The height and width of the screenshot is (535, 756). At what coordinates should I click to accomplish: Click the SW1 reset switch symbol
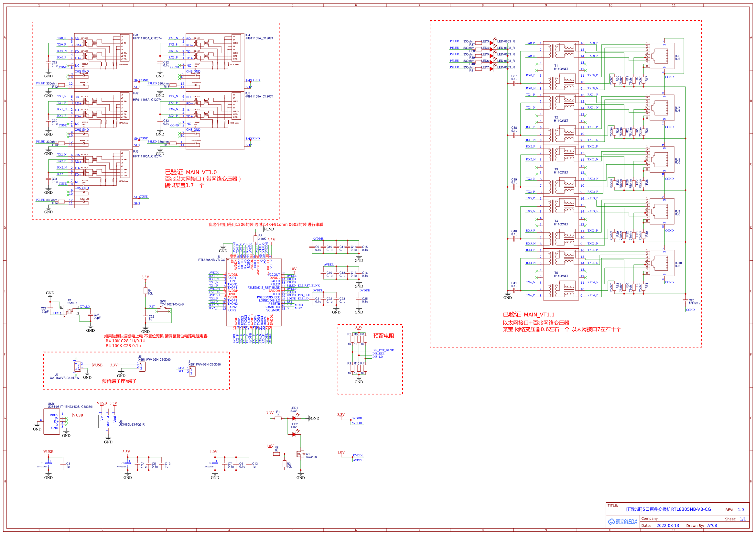click(163, 309)
